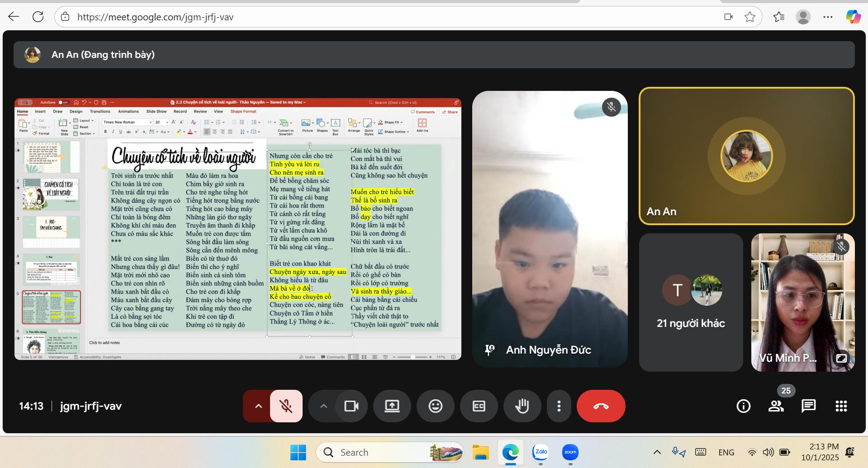Image resolution: width=868 pixels, height=468 pixels.
Task: Unmute the microphone in the call
Action: point(286,406)
